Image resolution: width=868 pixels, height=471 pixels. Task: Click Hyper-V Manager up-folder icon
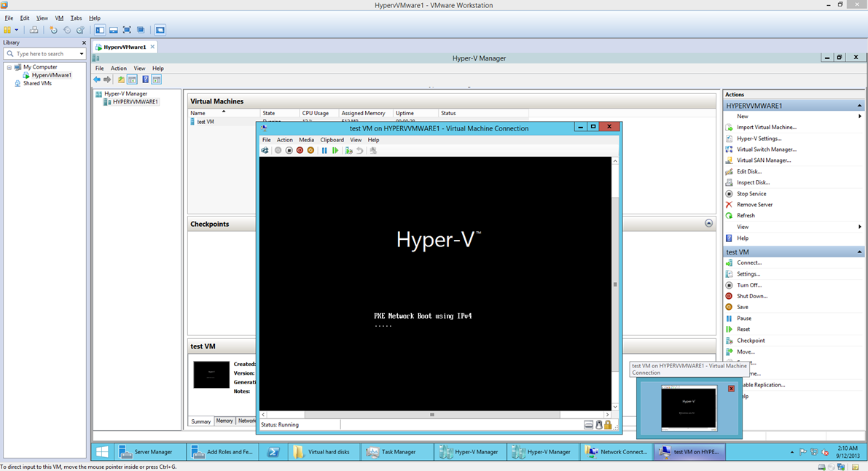click(x=121, y=79)
